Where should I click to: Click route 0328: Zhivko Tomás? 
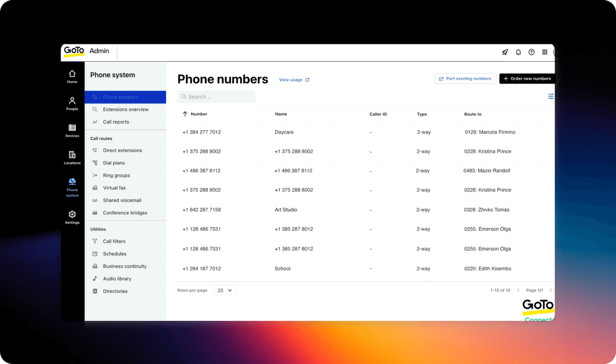coord(487,210)
